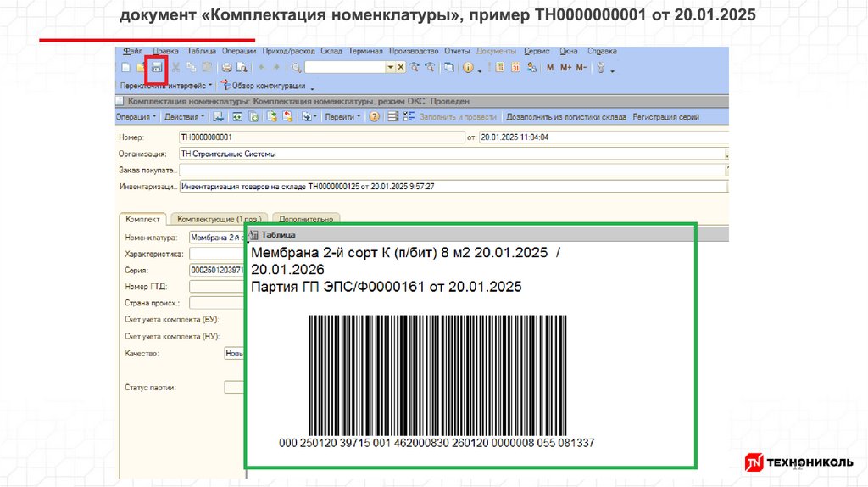Switch to the Комплект tab

[142, 220]
